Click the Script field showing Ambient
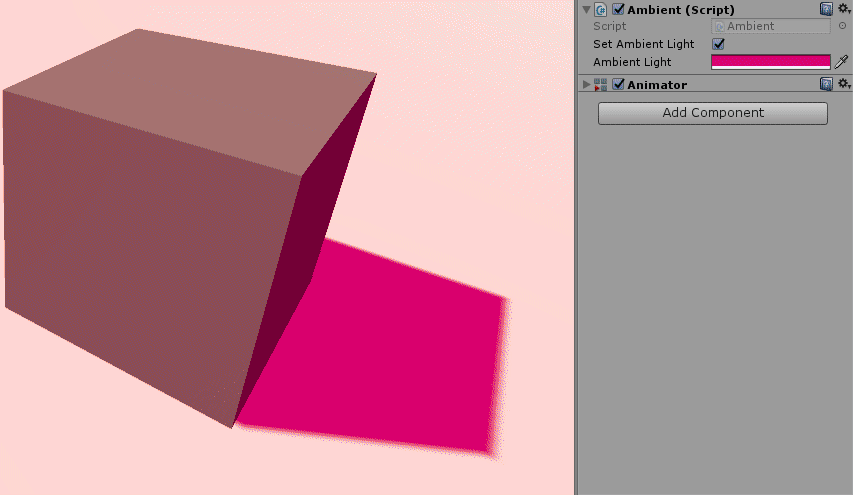This screenshot has width=853, height=495. (x=770, y=26)
